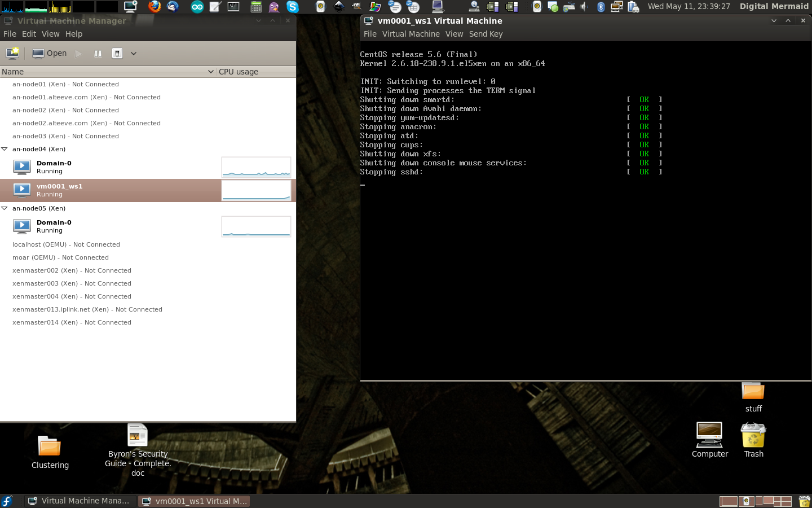The width and height of the screenshot is (812, 508).
Task: Click the Virtual Machine Manager panel launcher
Action: pos(130,6)
